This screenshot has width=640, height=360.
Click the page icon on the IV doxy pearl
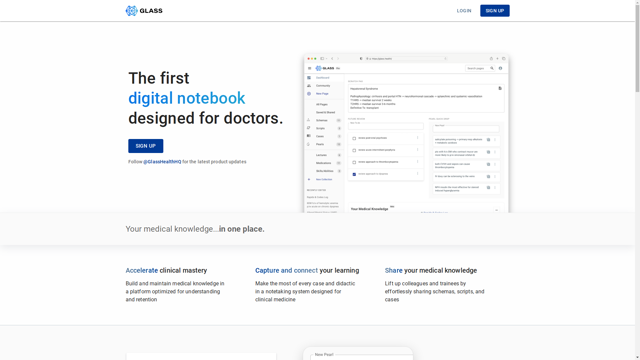click(x=488, y=176)
